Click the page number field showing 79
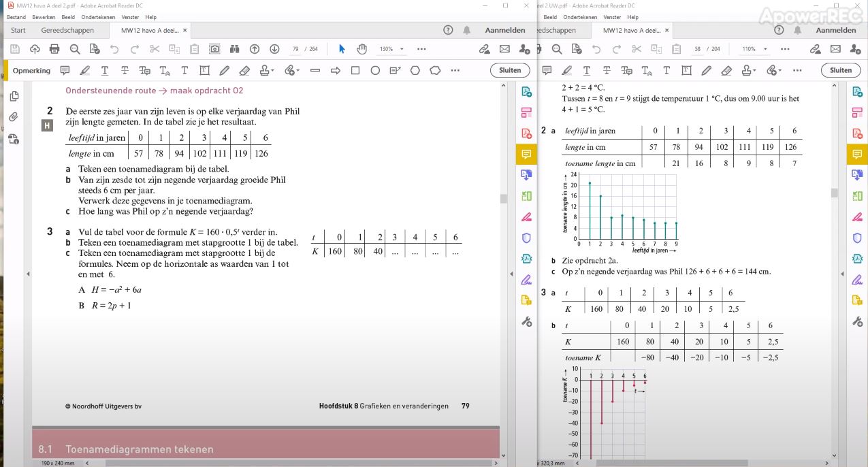868x467 pixels. (x=295, y=49)
